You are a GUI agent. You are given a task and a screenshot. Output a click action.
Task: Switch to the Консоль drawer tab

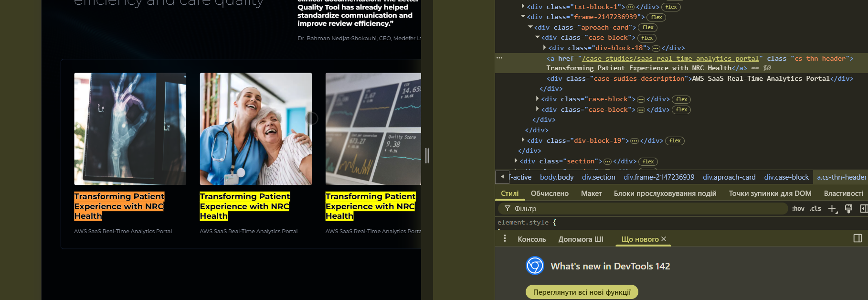[x=531, y=239]
